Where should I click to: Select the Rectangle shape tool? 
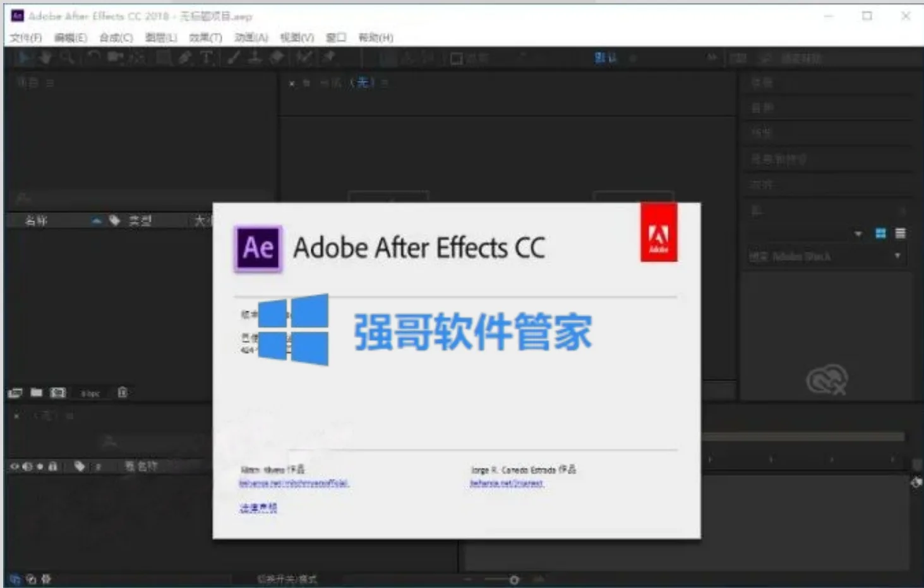[163, 58]
